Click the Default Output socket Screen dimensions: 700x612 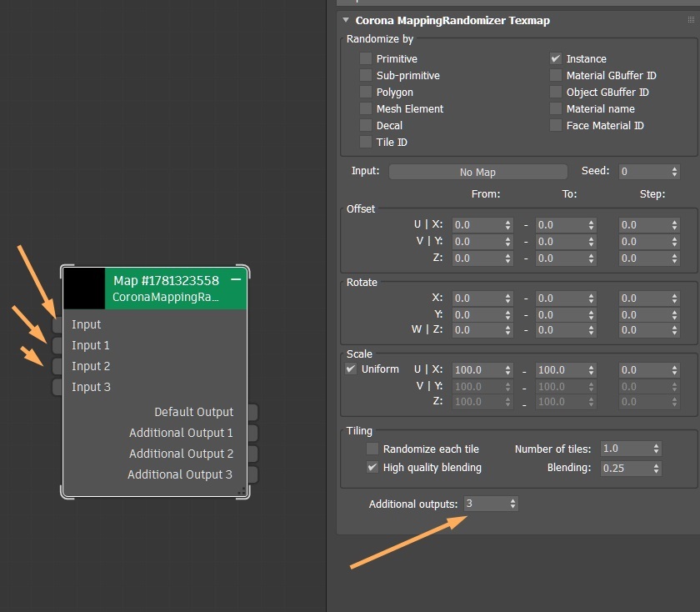click(x=252, y=412)
